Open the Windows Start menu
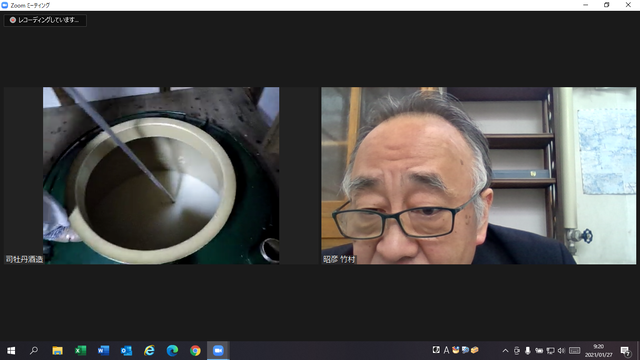 click(x=11, y=351)
